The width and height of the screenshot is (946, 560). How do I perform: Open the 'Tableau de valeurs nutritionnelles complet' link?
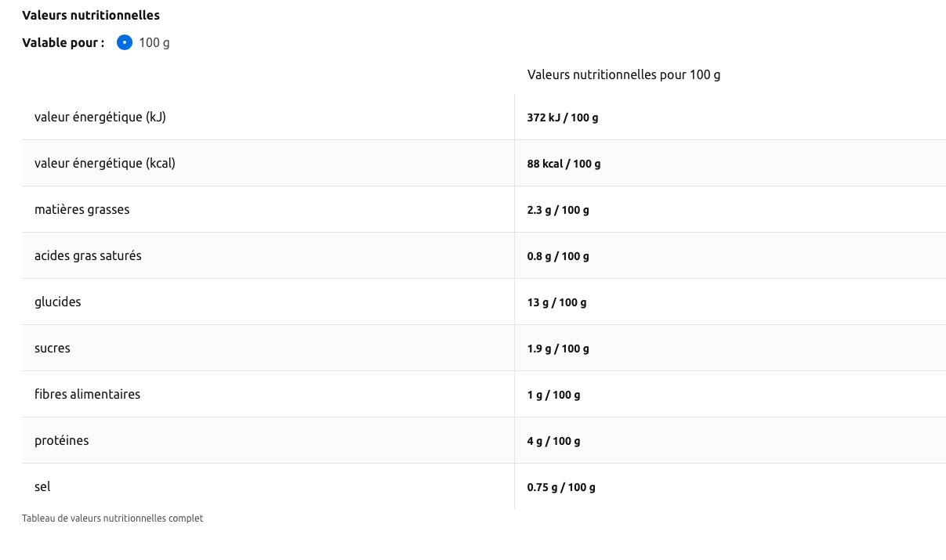click(112, 518)
